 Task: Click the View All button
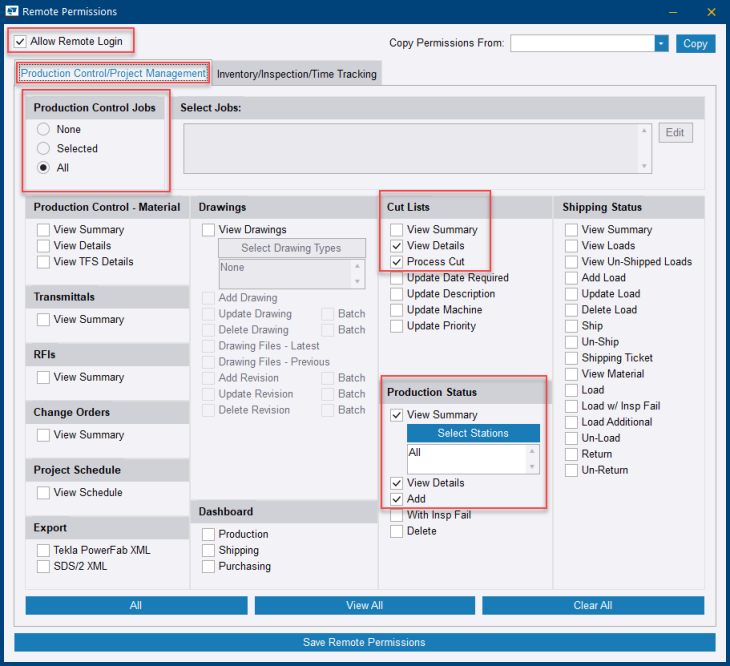364,606
